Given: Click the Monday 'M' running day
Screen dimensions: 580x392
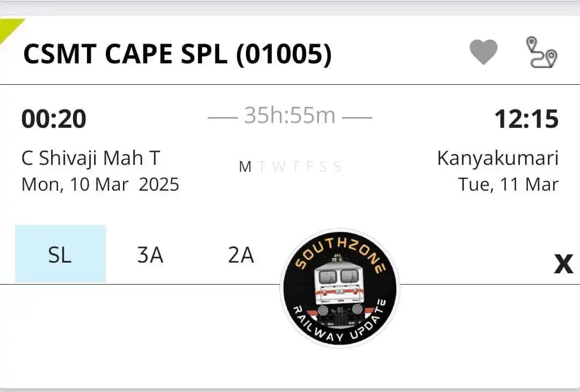Looking at the screenshot, I should pos(245,167).
